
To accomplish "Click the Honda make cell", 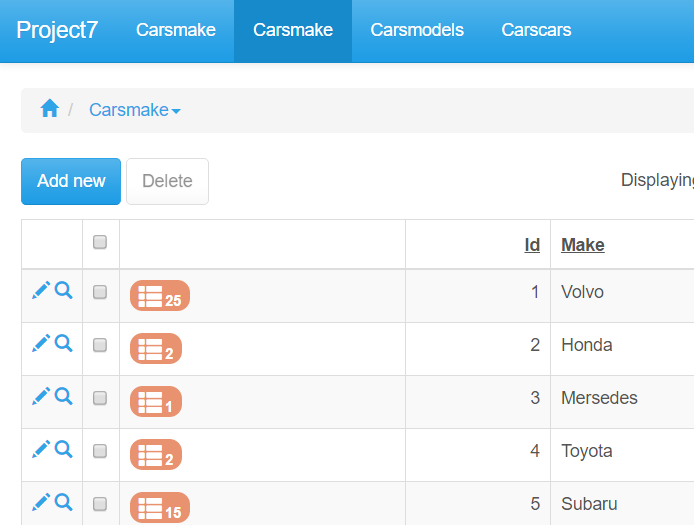I will [x=586, y=345].
